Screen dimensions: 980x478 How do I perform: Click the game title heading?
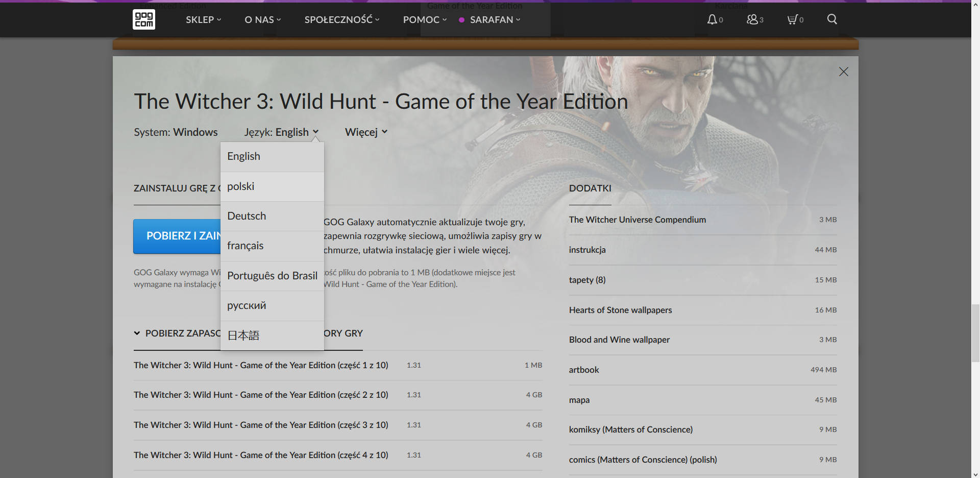[381, 101]
